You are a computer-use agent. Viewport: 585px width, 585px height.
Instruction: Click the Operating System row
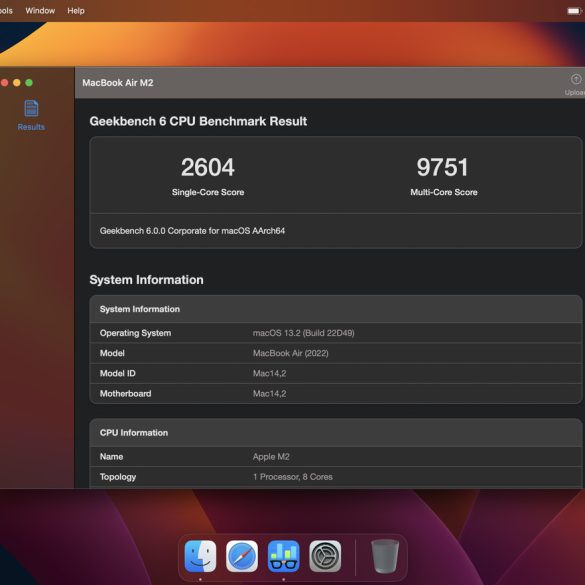click(x=336, y=333)
